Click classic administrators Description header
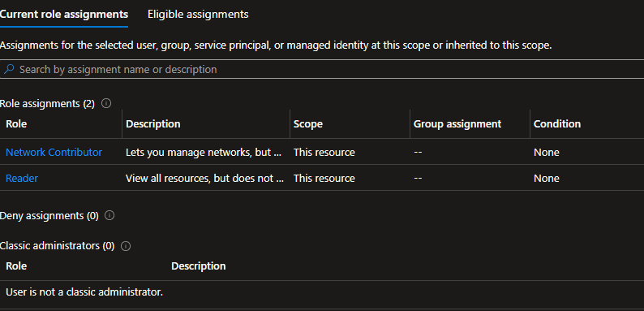The image size is (644, 311). 199,266
